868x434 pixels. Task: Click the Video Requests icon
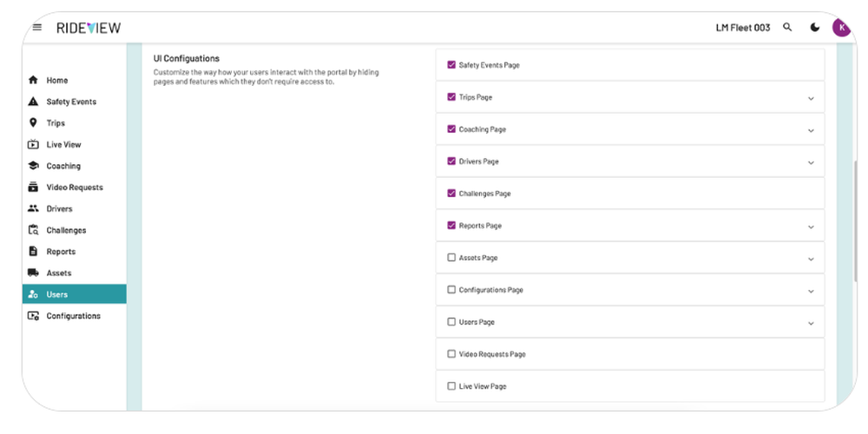(x=33, y=187)
